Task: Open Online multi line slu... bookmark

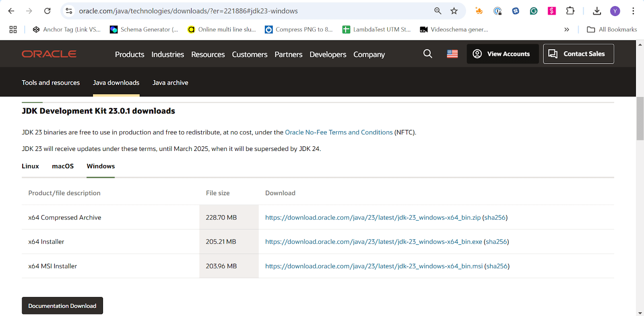Action: click(x=222, y=29)
